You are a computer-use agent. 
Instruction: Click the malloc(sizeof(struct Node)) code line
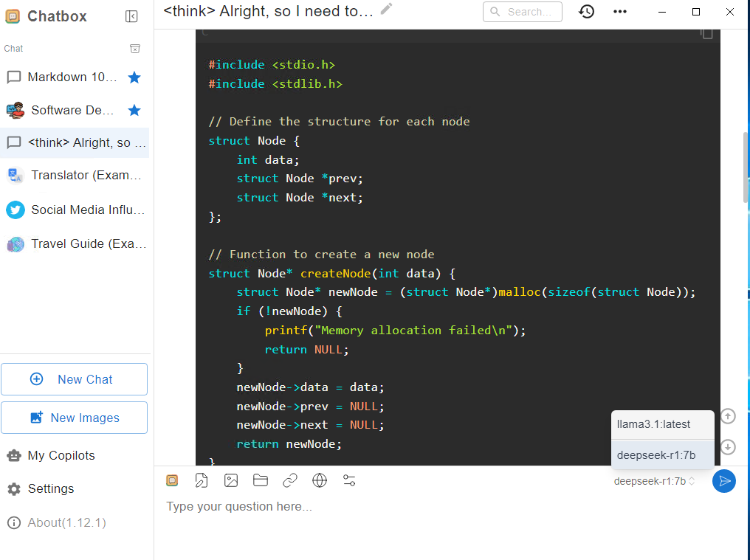pyautogui.click(x=466, y=292)
